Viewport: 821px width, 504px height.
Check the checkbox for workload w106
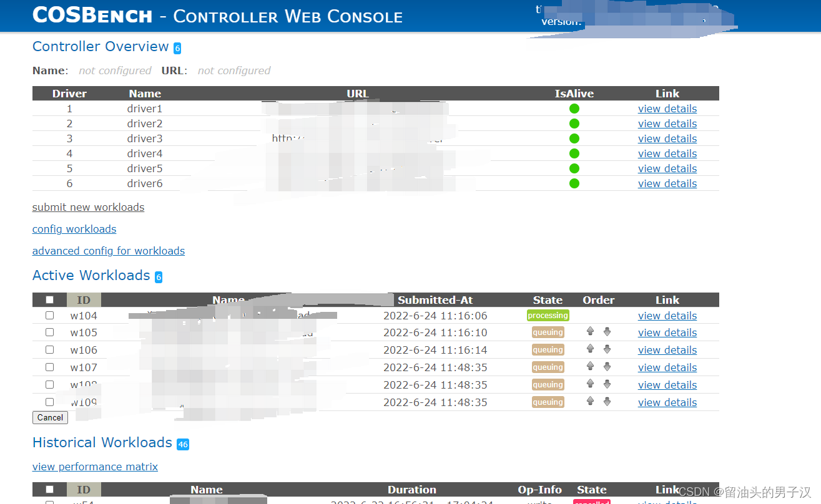[49, 349]
